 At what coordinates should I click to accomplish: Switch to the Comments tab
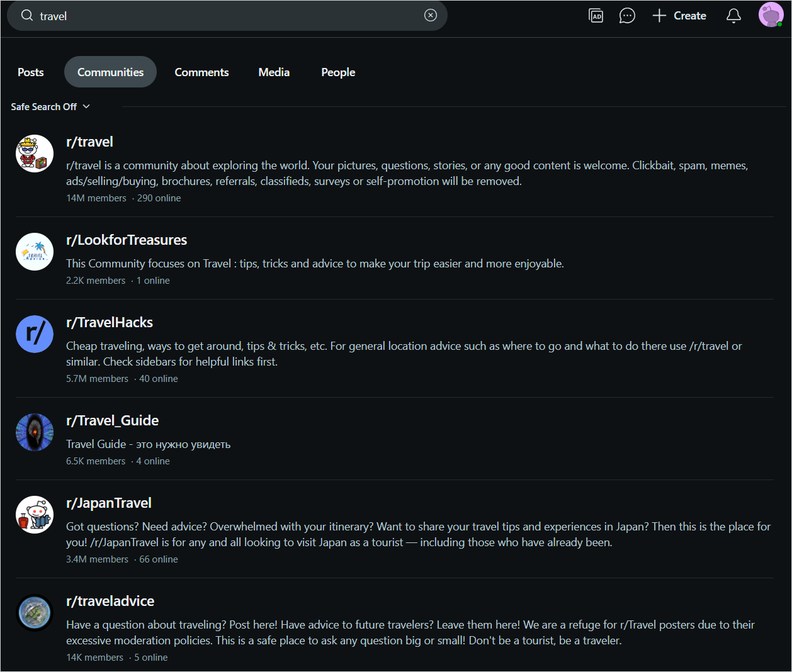[x=201, y=72]
